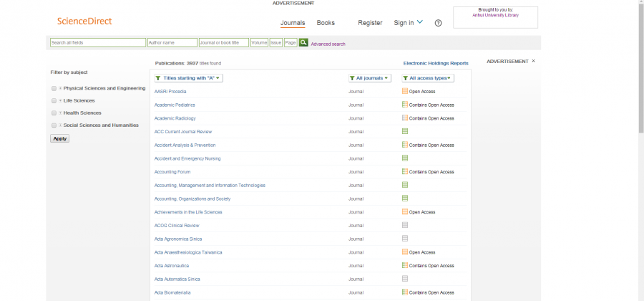
Task: Click Achievements in the Life Sciences access icon
Action: [405, 211]
